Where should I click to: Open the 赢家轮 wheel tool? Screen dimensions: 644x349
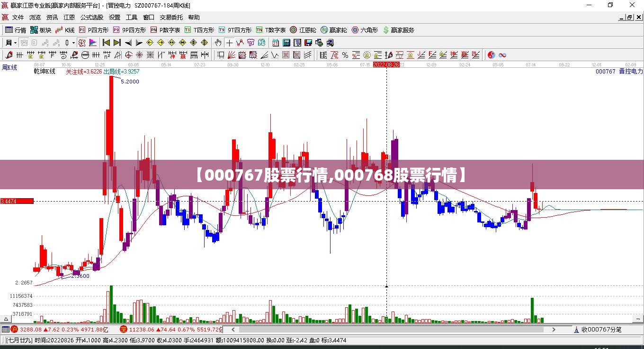(x=334, y=30)
